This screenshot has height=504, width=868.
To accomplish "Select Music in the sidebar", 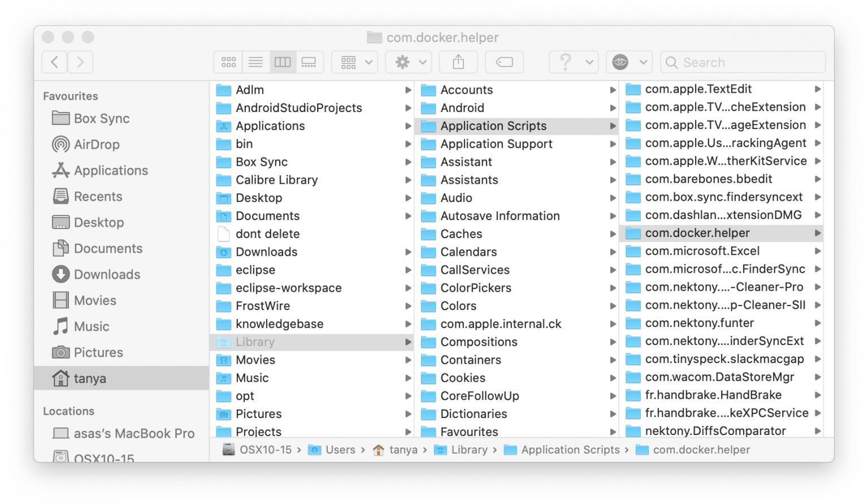I will (x=91, y=326).
